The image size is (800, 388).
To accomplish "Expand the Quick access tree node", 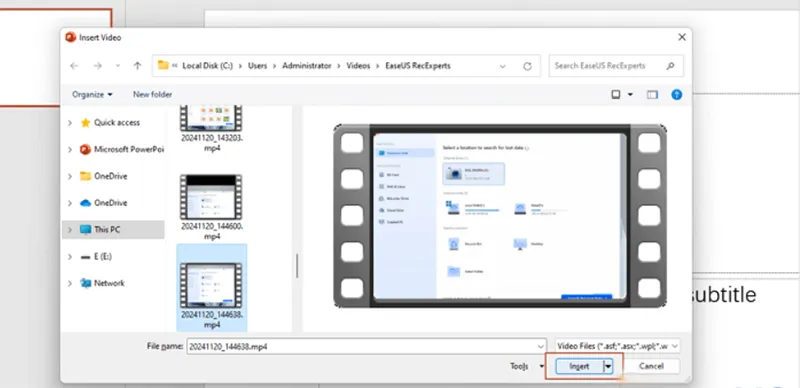I will (x=70, y=123).
